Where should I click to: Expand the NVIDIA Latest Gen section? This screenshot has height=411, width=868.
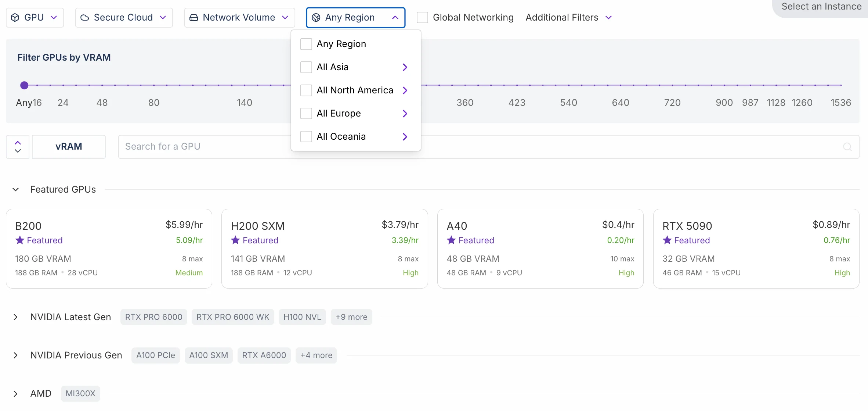pyautogui.click(x=15, y=317)
